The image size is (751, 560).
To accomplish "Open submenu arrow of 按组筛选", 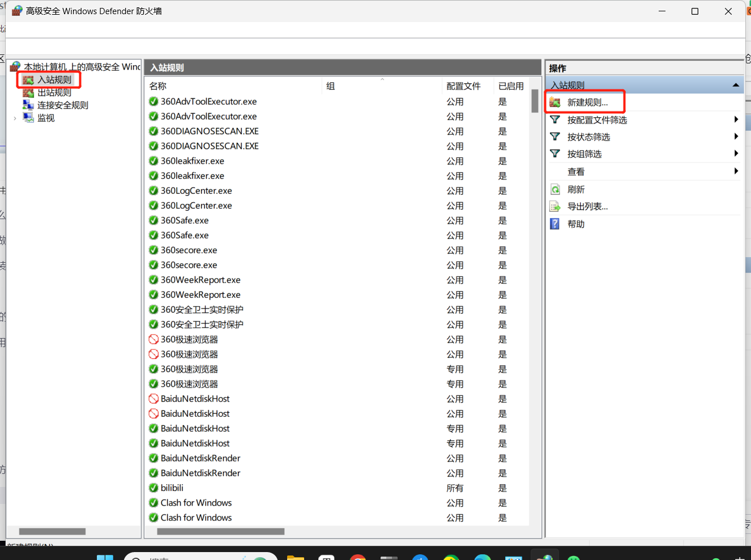I will pos(736,153).
